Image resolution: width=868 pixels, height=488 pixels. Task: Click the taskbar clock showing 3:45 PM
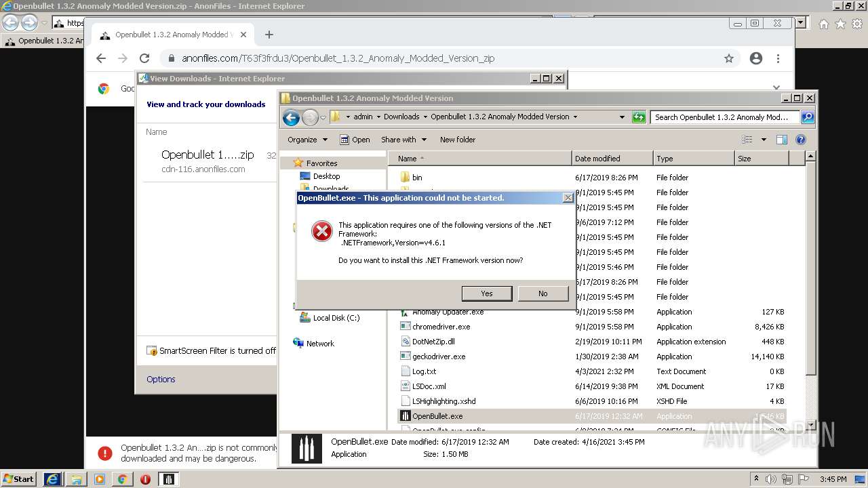833,479
